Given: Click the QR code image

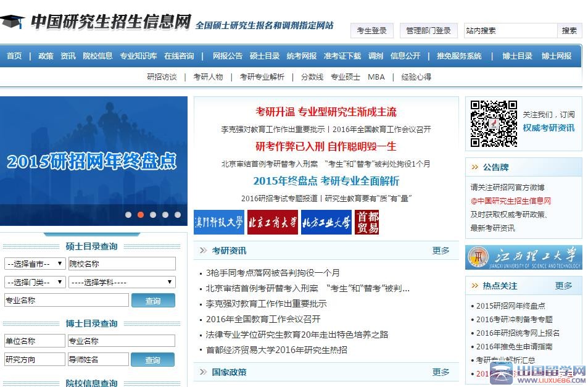Looking at the screenshot, I should click(x=494, y=123).
